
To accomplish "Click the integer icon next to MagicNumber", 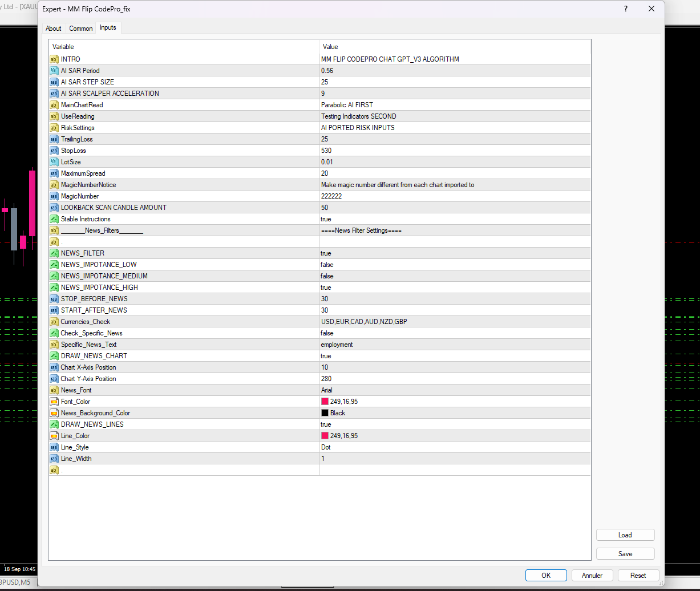I will [54, 196].
